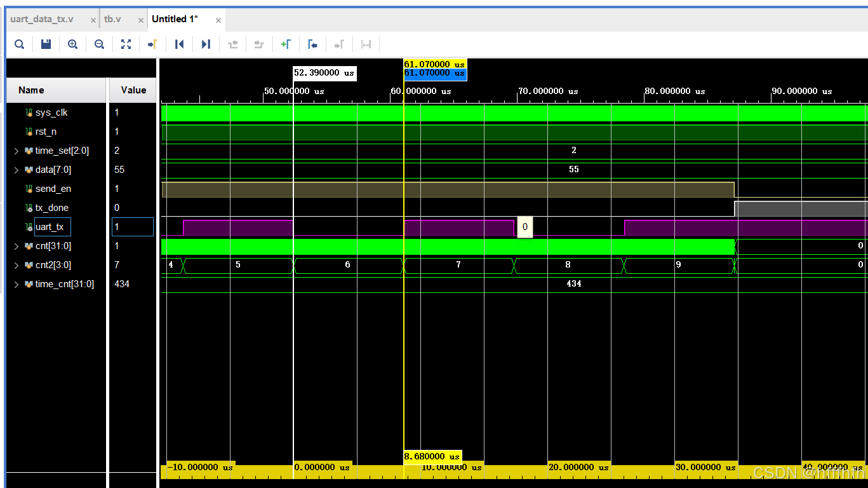
Task: Click the cnt2 waveform segment showing 9
Action: 679,265
